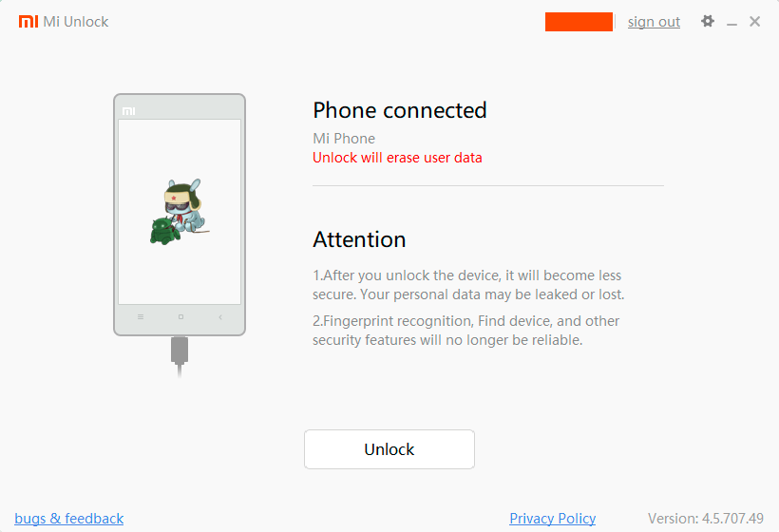Minimize the Mi Unlock window
This screenshot has height=532, width=779.
(731, 23)
